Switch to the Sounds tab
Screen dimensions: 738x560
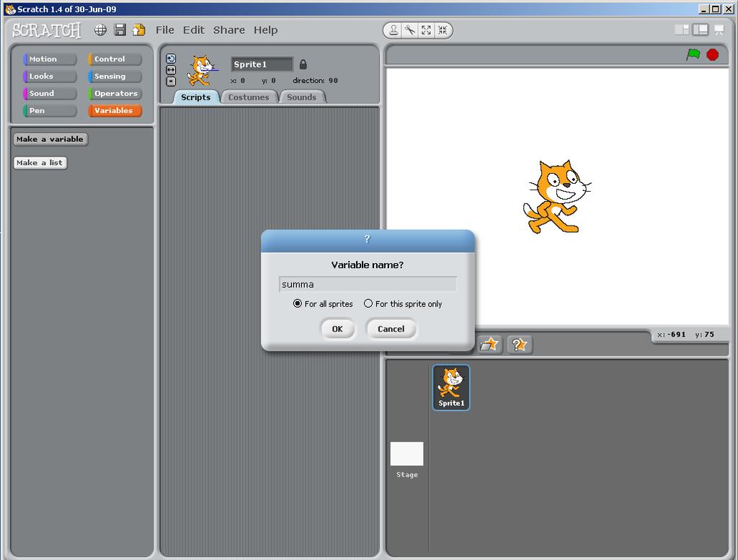(x=302, y=97)
